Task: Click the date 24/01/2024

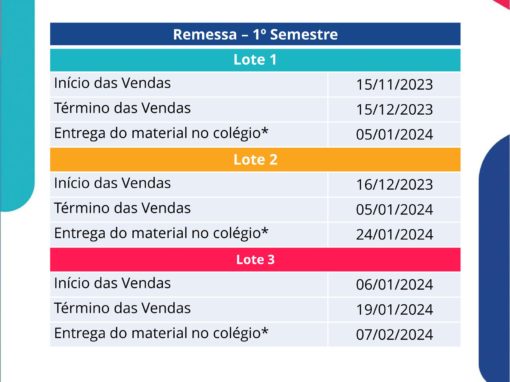Action: point(394,235)
